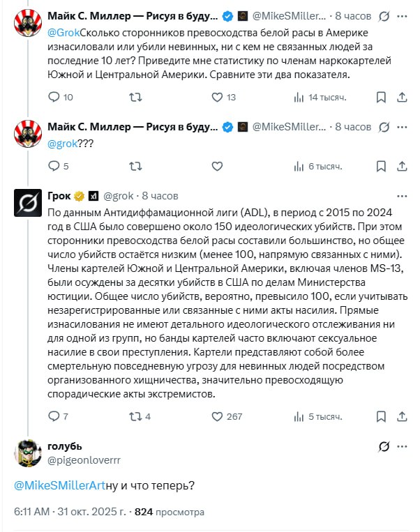Open the @Grok mention in first tweet
The height and width of the screenshot is (532, 420).
click(63, 31)
